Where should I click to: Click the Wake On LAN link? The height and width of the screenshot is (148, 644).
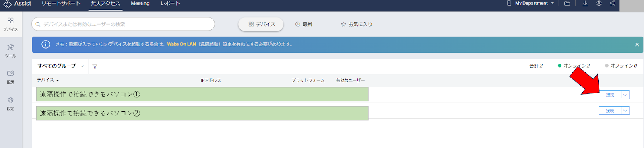click(182, 44)
